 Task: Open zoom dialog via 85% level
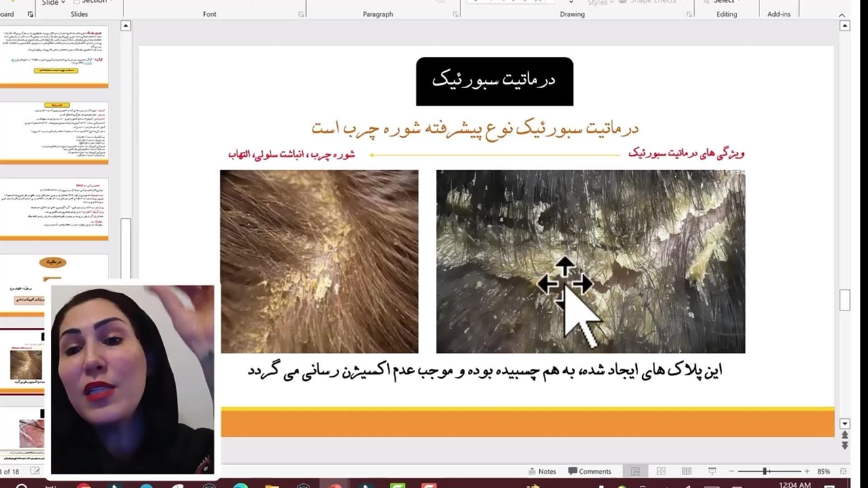point(823,471)
